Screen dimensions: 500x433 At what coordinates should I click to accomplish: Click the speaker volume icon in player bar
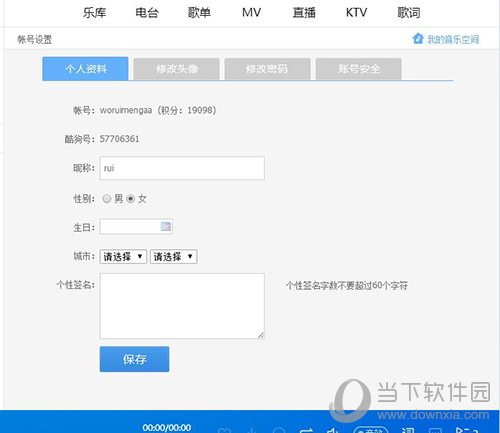tap(332, 430)
